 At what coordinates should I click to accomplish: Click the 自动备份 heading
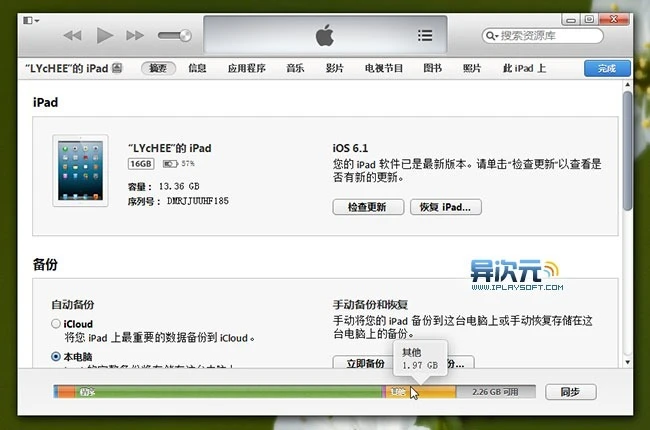[73, 305]
